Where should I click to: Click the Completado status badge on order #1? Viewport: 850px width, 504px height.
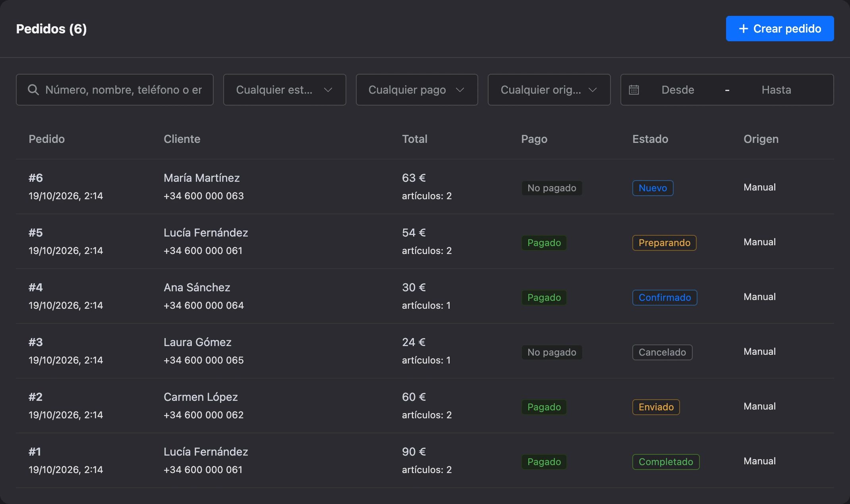pyautogui.click(x=666, y=462)
